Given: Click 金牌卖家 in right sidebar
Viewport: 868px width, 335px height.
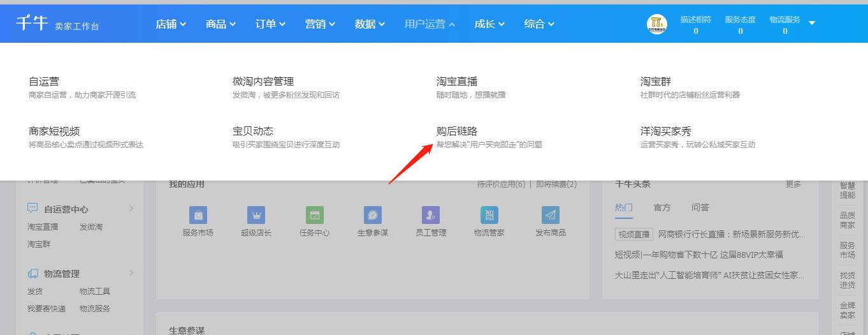Looking at the screenshot, I should tap(848, 310).
